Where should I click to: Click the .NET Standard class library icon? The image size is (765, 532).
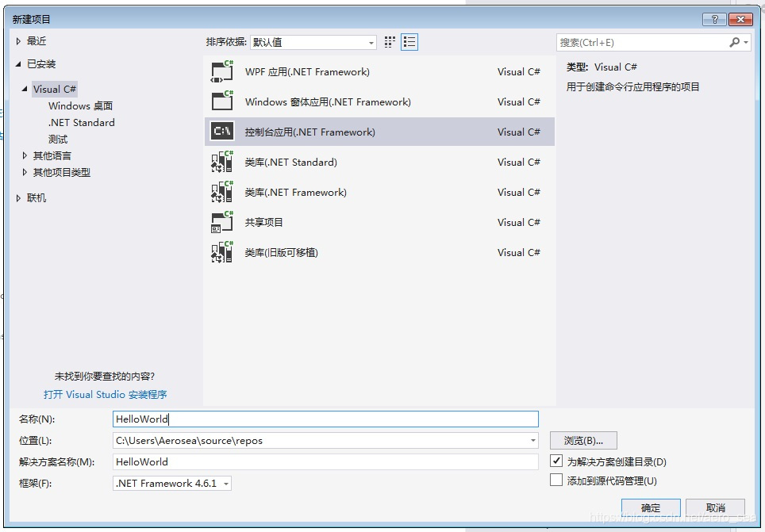(222, 162)
